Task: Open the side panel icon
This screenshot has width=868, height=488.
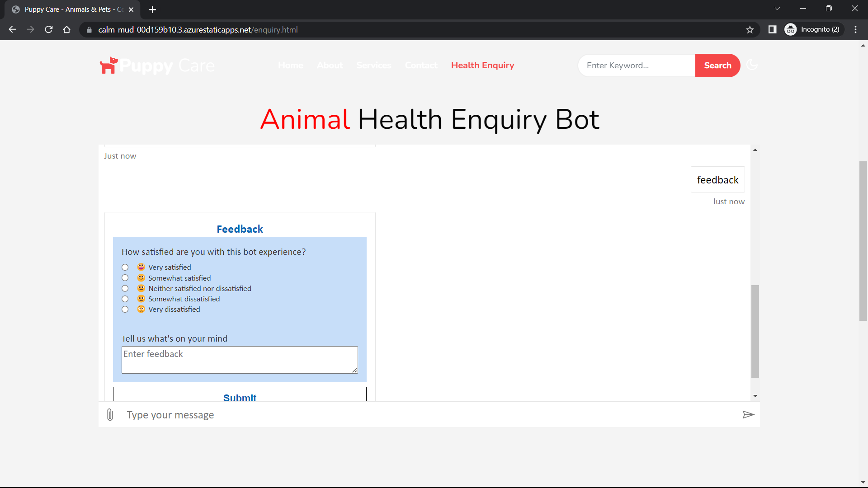Action: tap(772, 29)
